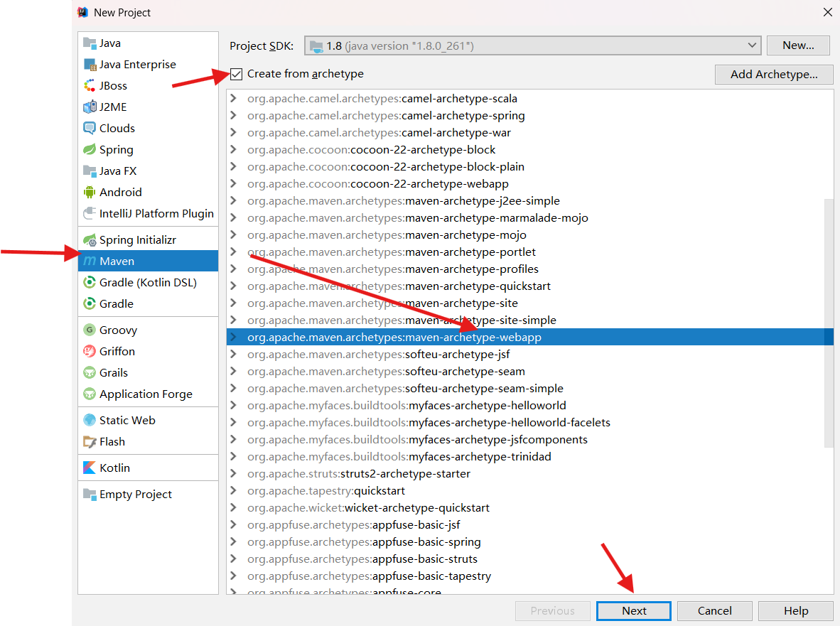Screen dimensions: 840x626
Task: Select wicket-archetype-quickstart row
Action: click(530, 507)
